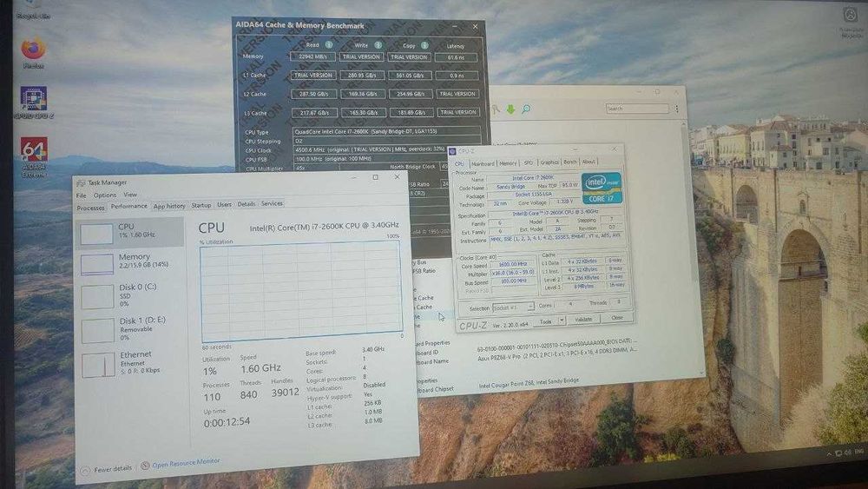Switch to Graphics tab in CPU-Z
Viewport: 868px width, 489px height.
click(x=549, y=162)
